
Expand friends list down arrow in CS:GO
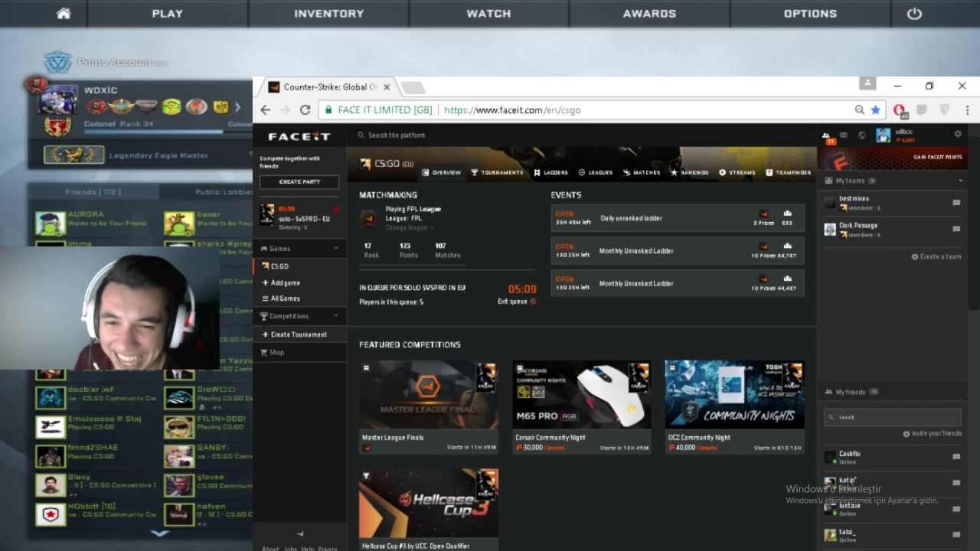[x=160, y=533]
